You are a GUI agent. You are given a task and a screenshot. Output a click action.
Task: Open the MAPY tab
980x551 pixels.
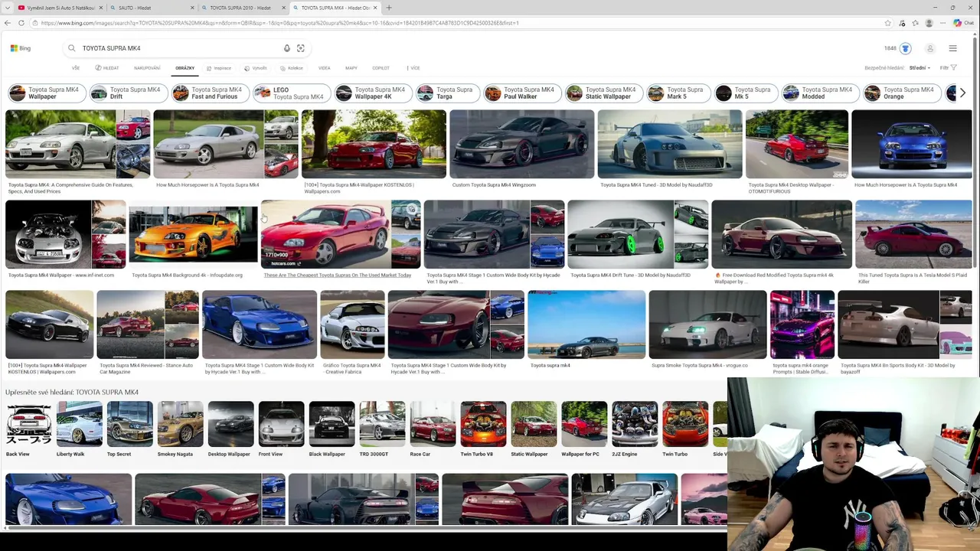coord(351,68)
